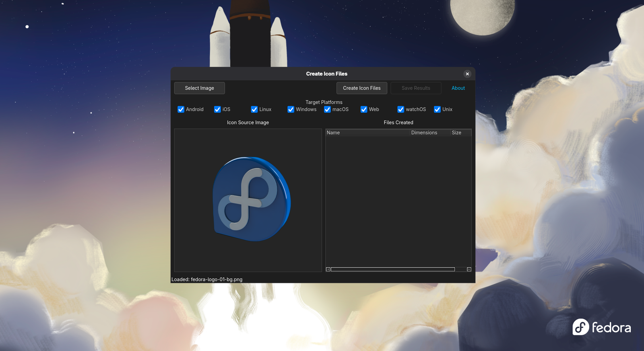644x351 pixels.
Task: Uncheck the Android platform checkbox
Action: tap(181, 109)
